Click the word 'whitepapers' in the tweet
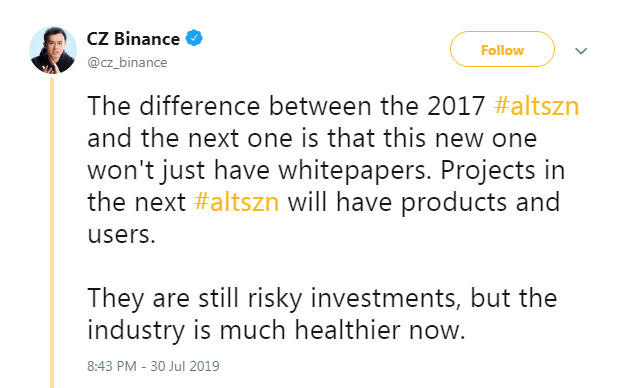Image resolution: width=621 pixels, height=388 pixels. coord(354,171)
